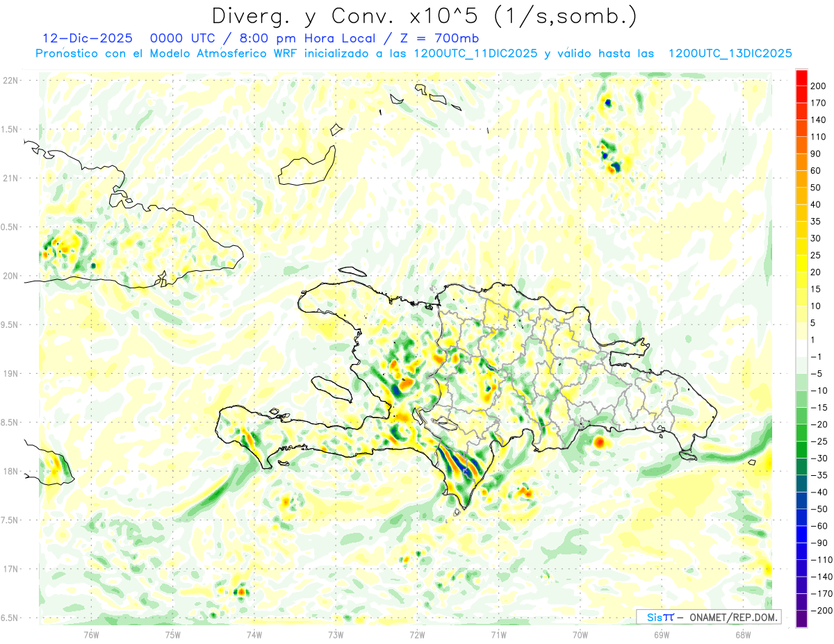
Task: Click the color scale value '-110'
Action: [x=821, y=560]
